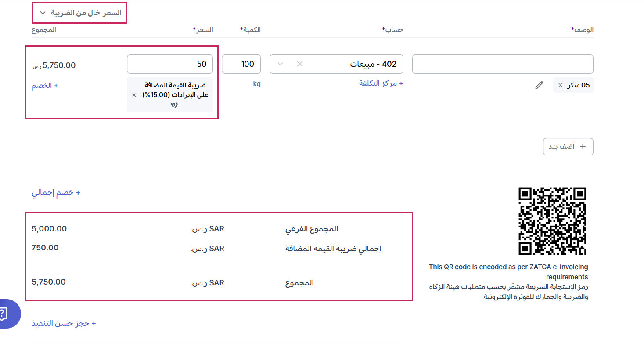Click the 5,000.00 subtotal amount
Viewport: 644px width, 343px height.
[49, 229]
